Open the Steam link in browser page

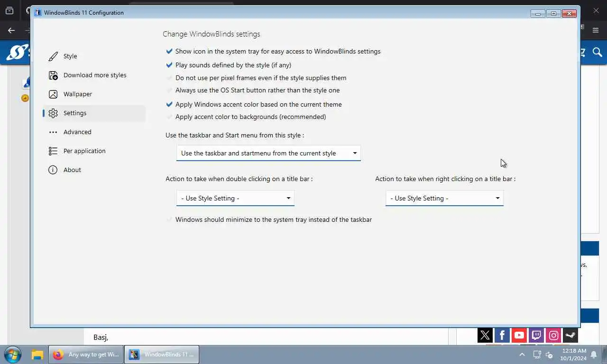coord(570,336)
